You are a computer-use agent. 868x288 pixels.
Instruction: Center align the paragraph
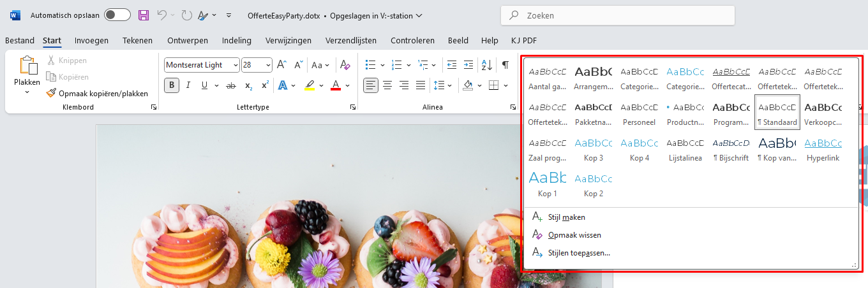387,85
